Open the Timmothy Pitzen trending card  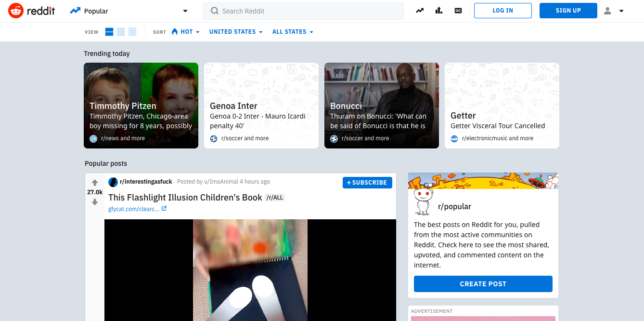tap(141, 106)
